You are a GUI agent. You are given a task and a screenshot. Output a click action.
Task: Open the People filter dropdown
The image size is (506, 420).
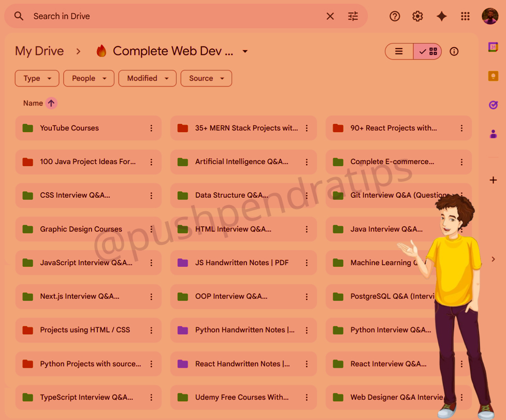coord(89,78)
